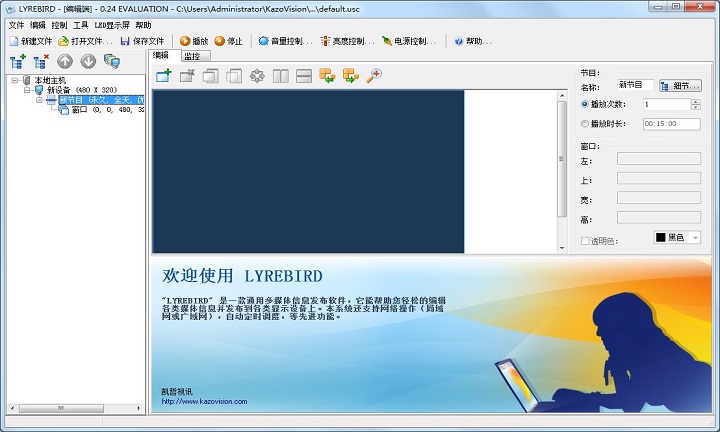
Task: Click the 细节... button
Action: point(681,86)
